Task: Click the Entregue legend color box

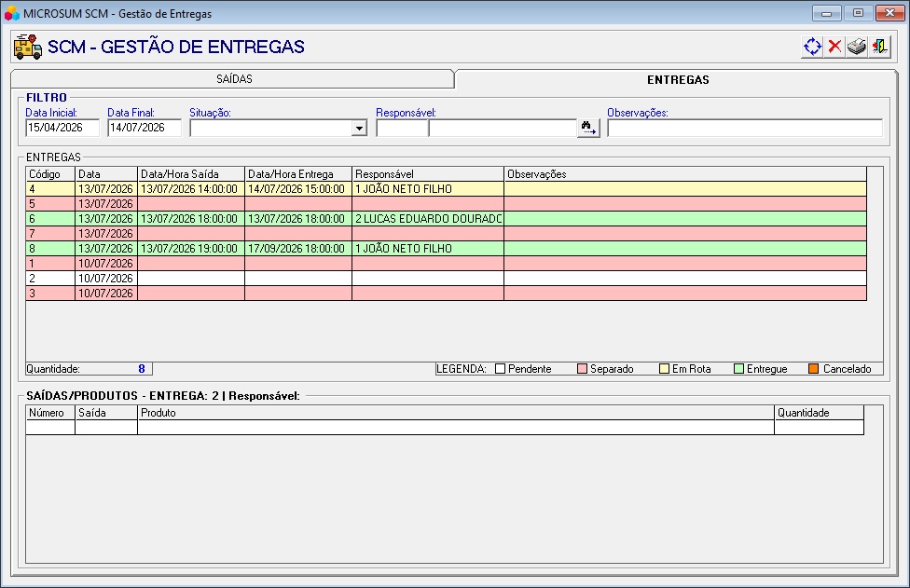Action: click(738, 369)
